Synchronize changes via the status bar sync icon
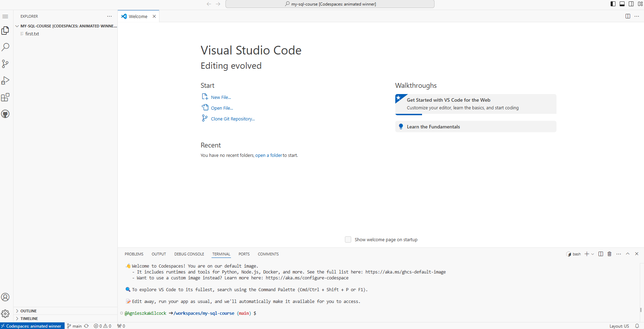 pos(86,326)
